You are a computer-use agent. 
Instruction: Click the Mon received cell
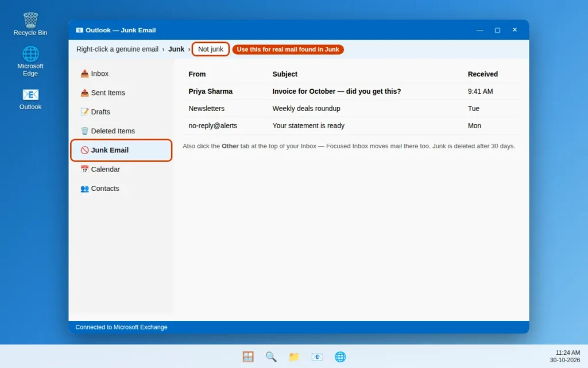coord(474,126)
